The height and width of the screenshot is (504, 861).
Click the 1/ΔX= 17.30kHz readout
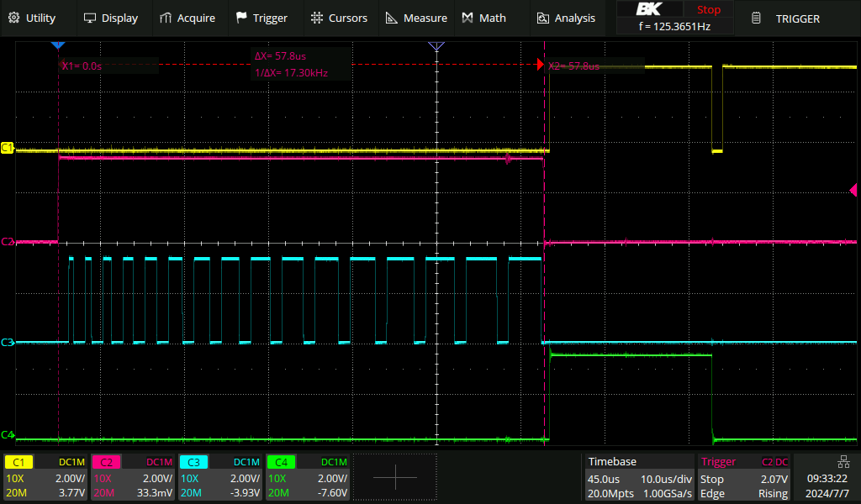pyautogui.click(x=291, y=72)
